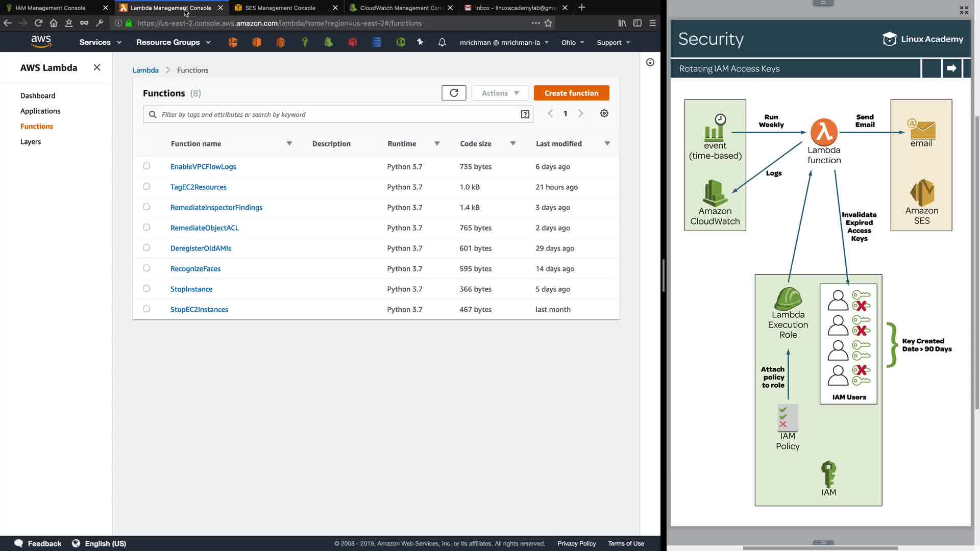Image resolution: width=980 pixels, height=551 pixels.
Task: Open the Ohio region dropdown
Action: [572, 43]
